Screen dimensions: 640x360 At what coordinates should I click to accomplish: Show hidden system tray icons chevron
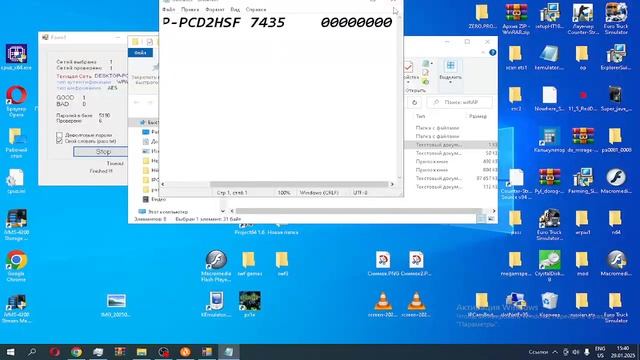click(x=555, y=352)
